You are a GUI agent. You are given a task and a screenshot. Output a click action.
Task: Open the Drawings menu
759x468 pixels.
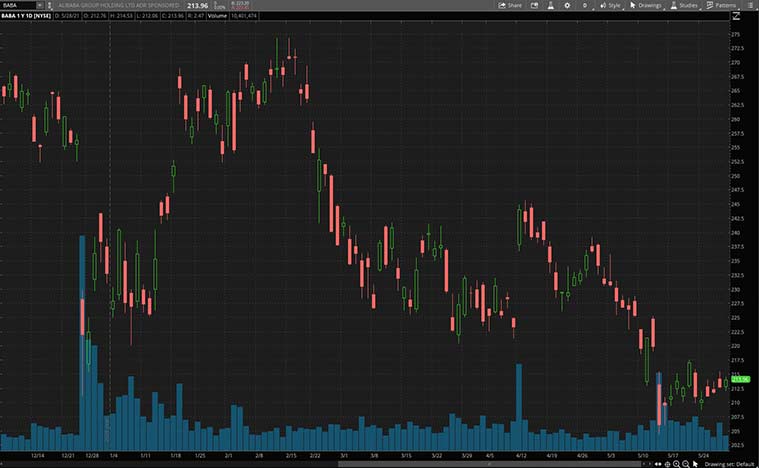(646, 5)
